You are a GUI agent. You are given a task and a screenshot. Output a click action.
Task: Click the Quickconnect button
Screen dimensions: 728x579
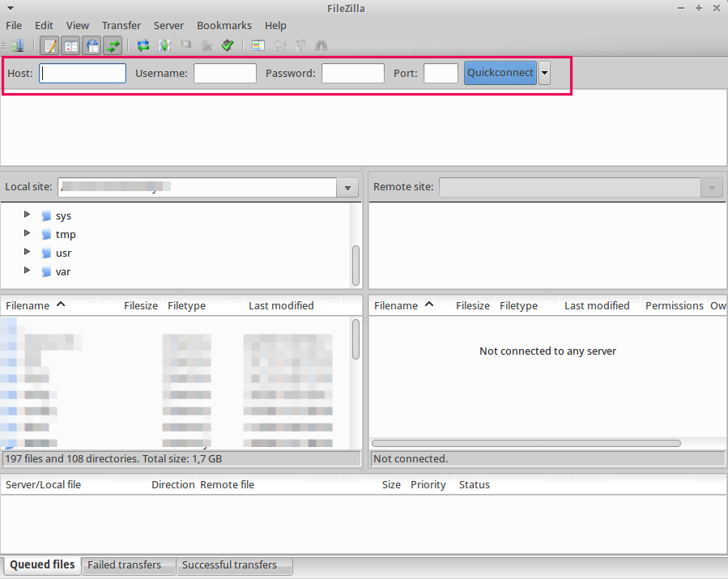(500, 73)
